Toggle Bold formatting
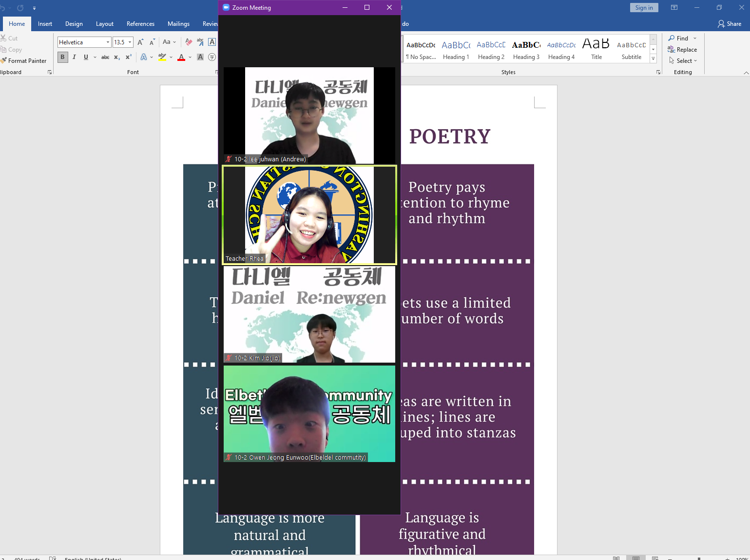The width and height of the screenshot is (750, 560). [x=62, y=57]
